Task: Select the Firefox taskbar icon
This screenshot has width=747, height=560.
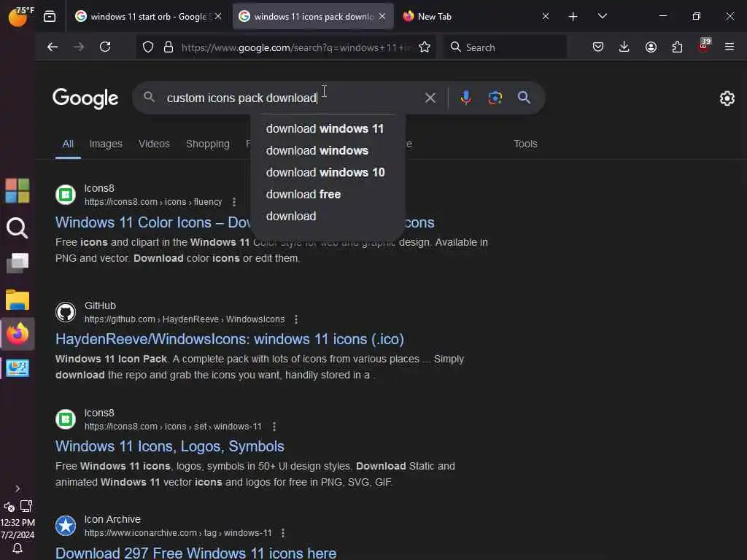Action: (x=18, y=334)
